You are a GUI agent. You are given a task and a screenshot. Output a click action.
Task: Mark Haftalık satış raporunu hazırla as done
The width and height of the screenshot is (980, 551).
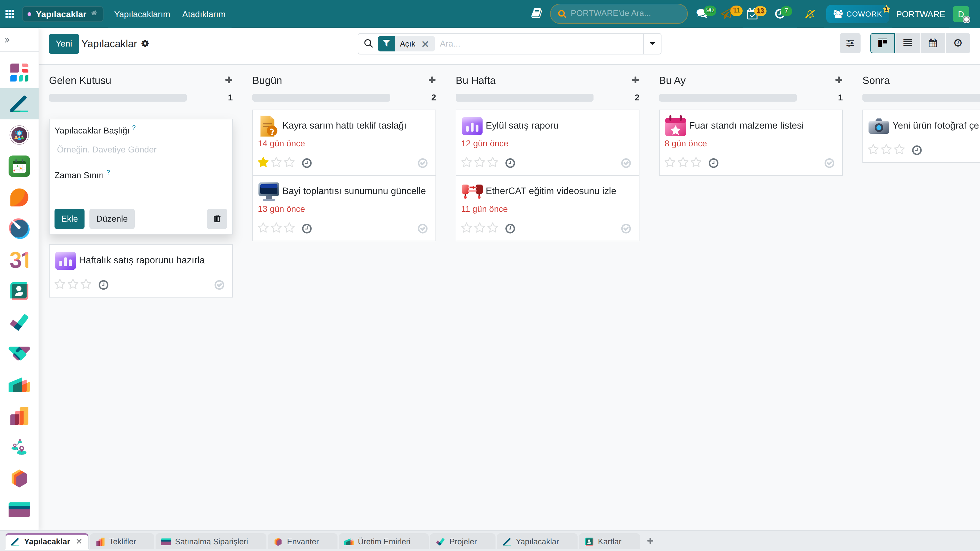(x=219, y=285)
